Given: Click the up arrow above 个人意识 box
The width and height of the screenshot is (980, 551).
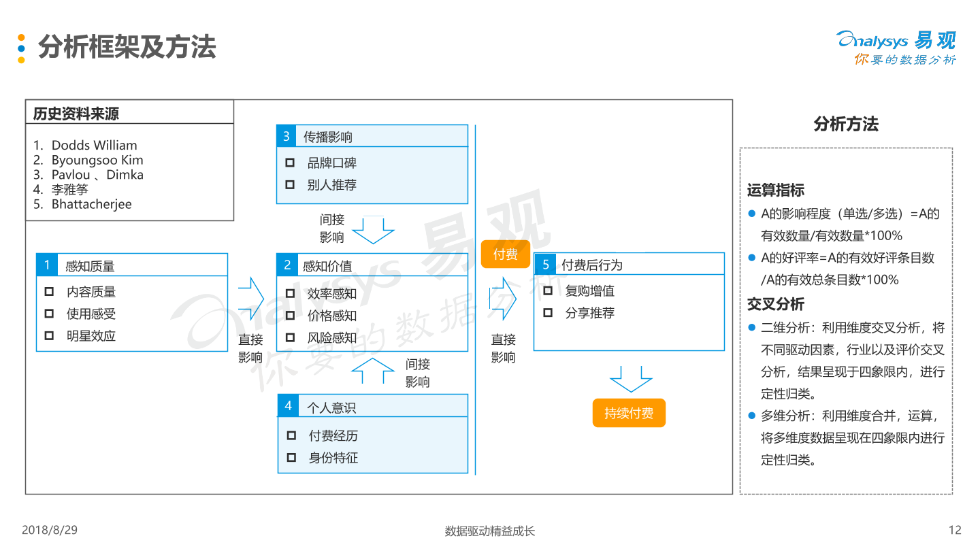Looking at the screenshot, I should [x=373, y=371].
